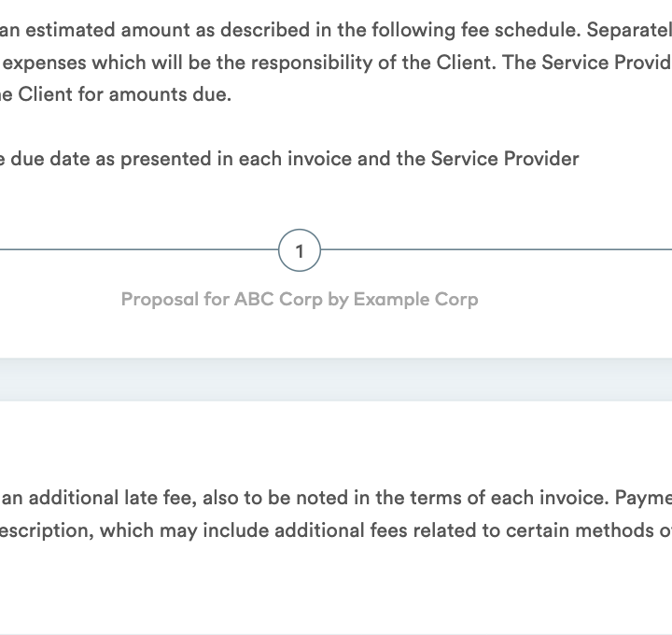Click the phrase 'additional late fee'
Viewport: 672px width, 635px height.
[112, 498]
